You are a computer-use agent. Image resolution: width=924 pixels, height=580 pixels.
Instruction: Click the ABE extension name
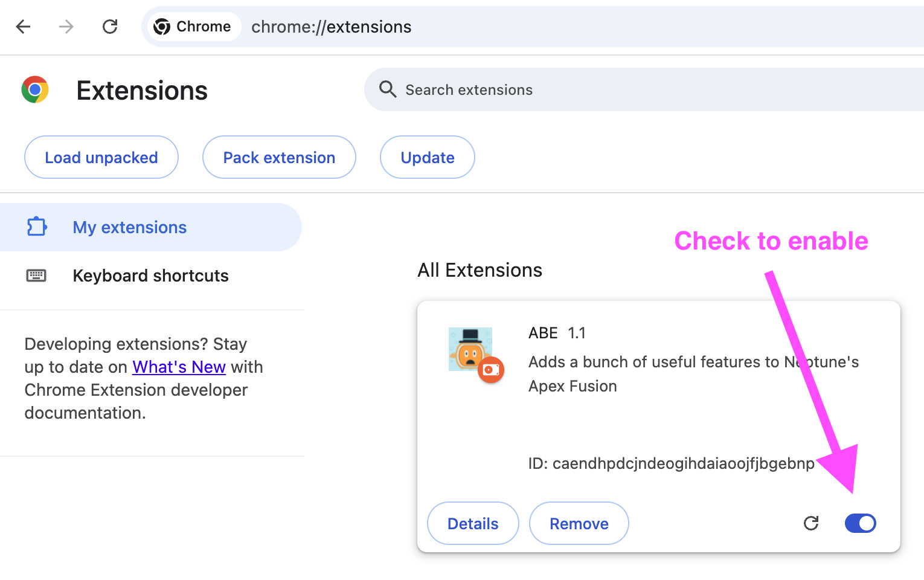543,333
